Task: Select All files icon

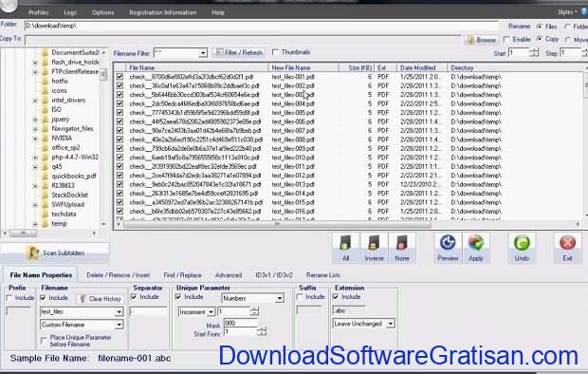Action: coord(345,244)
